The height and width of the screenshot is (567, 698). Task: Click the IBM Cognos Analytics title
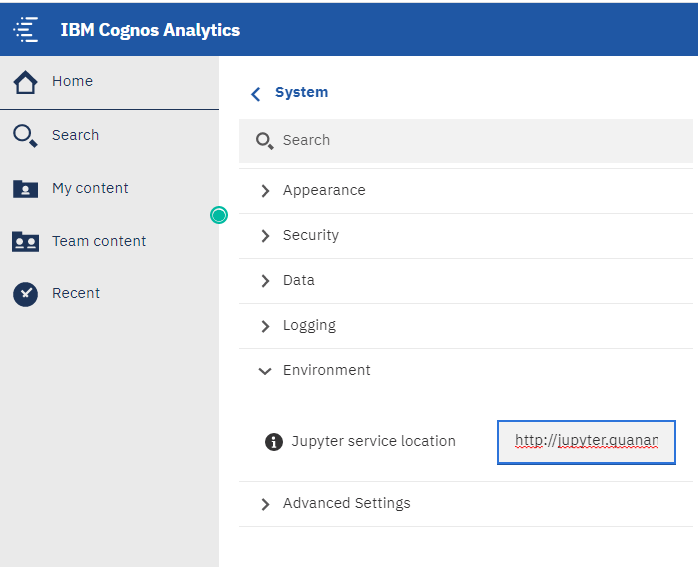click(150, 30)
